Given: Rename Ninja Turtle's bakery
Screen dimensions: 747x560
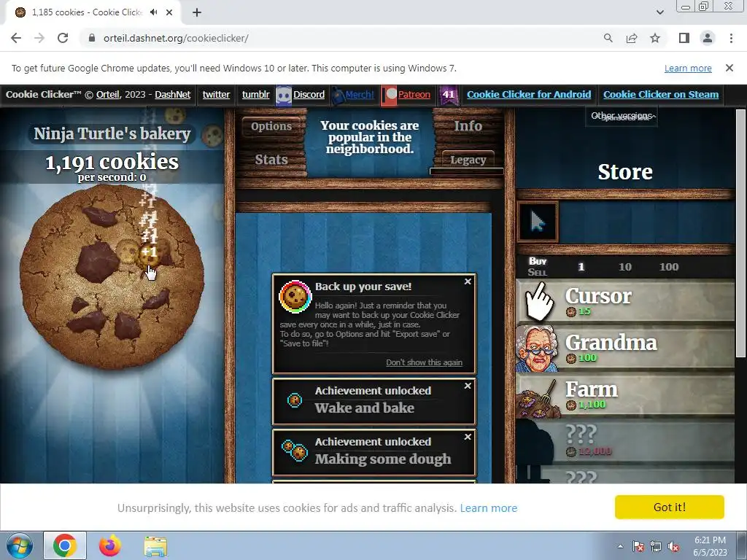Looking at the screenshot, I should (112, 134).
